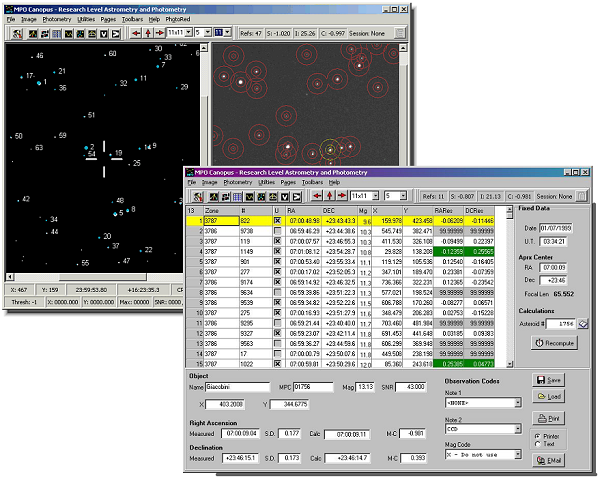The height and width of the screenshot is (481, 600).
Task: Click the red up arrow in front window toolbar
Action: pyautogui.click(x=329, y=196)
